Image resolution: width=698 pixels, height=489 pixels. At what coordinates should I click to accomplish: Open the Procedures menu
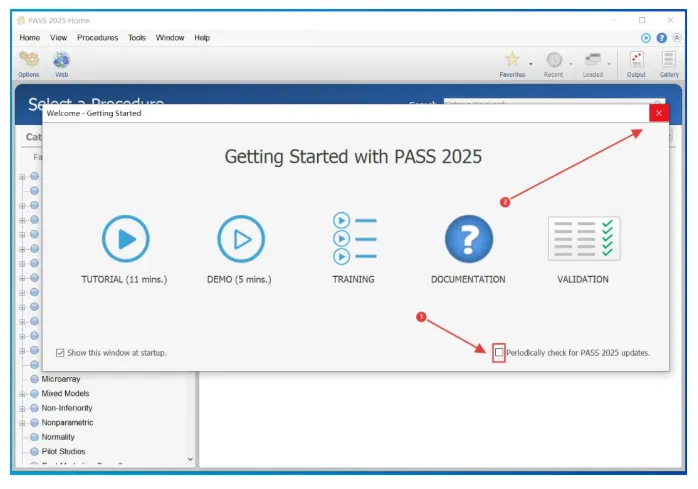(97, 38)
